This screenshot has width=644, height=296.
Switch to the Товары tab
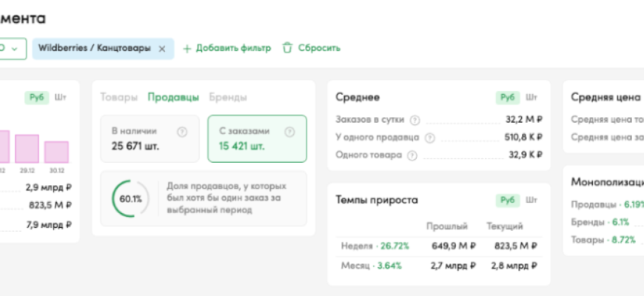pyautogui.click(x=118, y=97)
